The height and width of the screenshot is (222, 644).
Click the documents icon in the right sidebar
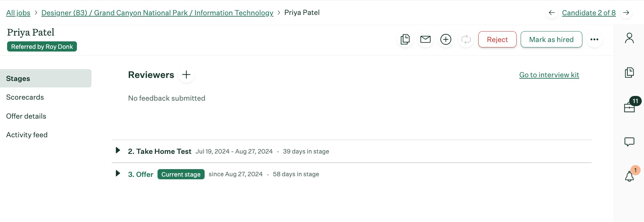coord(629,73)
